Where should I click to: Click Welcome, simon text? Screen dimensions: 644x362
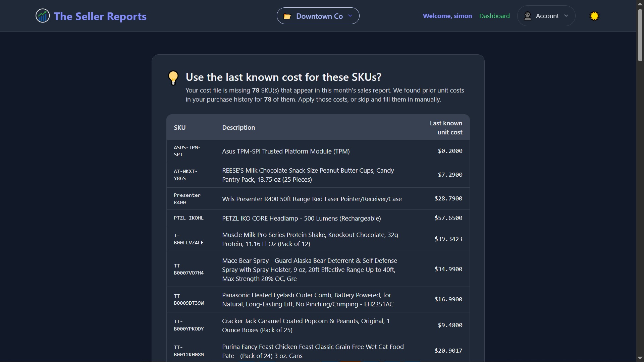[447, 16]
